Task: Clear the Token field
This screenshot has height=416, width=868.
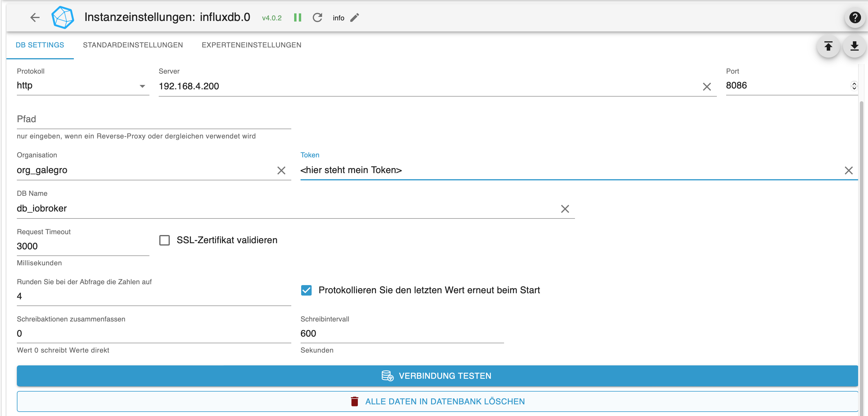Action: (849, 170)
